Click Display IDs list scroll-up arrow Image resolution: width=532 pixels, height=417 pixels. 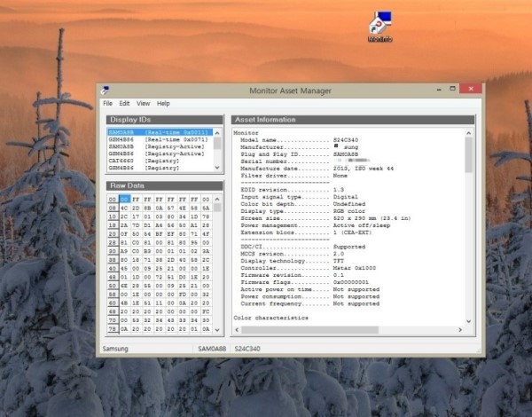coord(217,133)
